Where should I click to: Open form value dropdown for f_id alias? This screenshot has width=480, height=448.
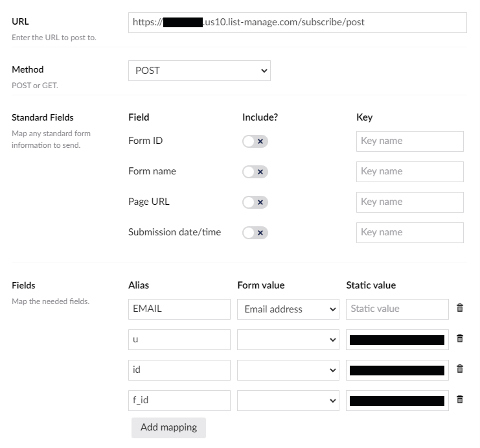pyautogui.click(x=288, y=401)
